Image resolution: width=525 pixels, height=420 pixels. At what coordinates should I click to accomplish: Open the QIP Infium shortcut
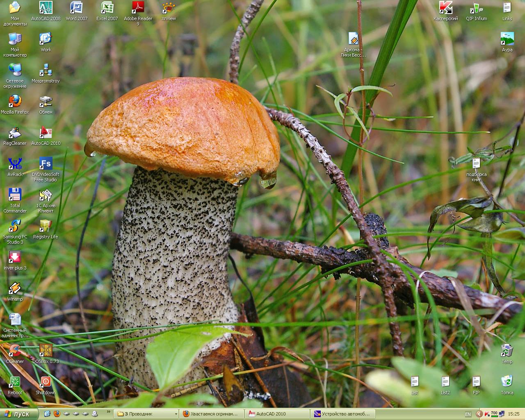coord(476,8)
